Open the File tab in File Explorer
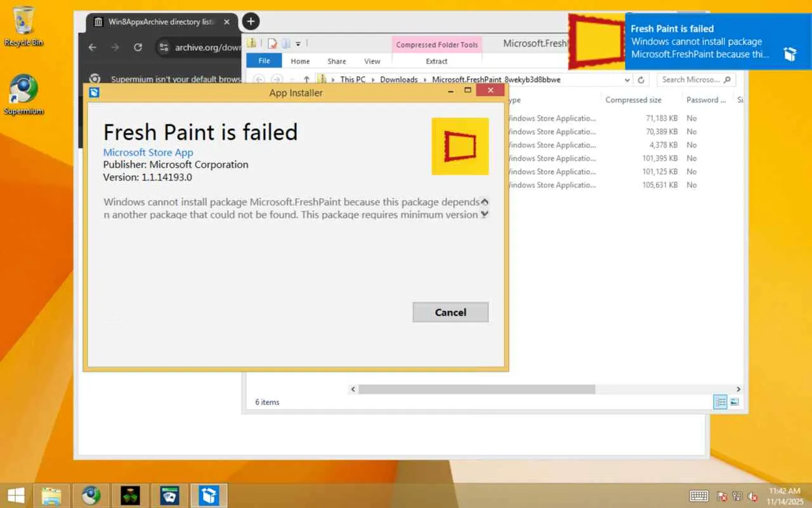Viewport: 812px width, 508px height. [x=264, y=61]
